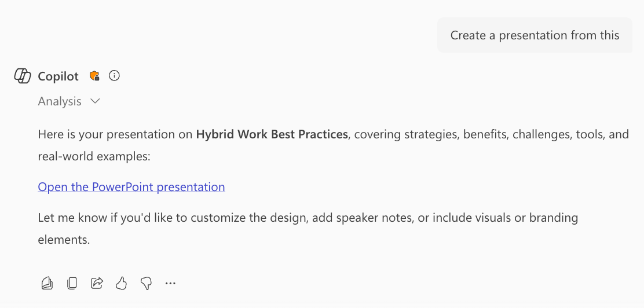Give the response a thumbs up

[121, 283]
